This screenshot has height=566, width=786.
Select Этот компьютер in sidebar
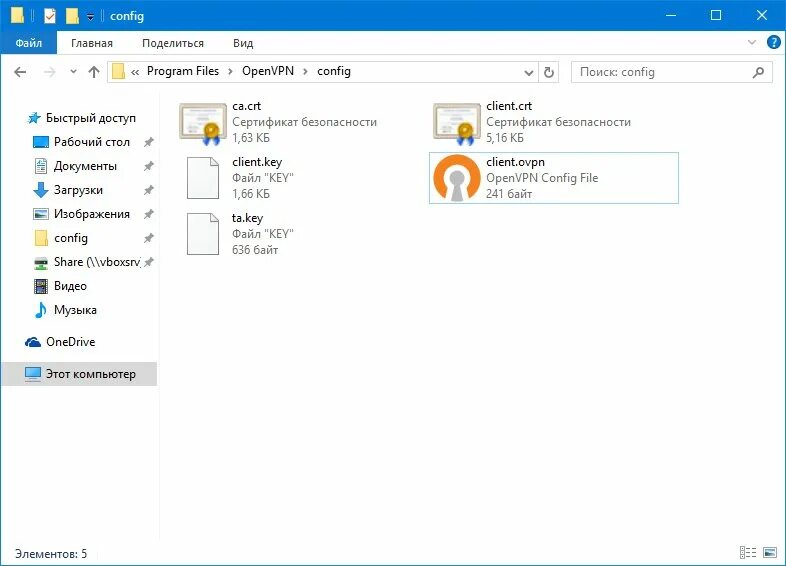[79, 374]
